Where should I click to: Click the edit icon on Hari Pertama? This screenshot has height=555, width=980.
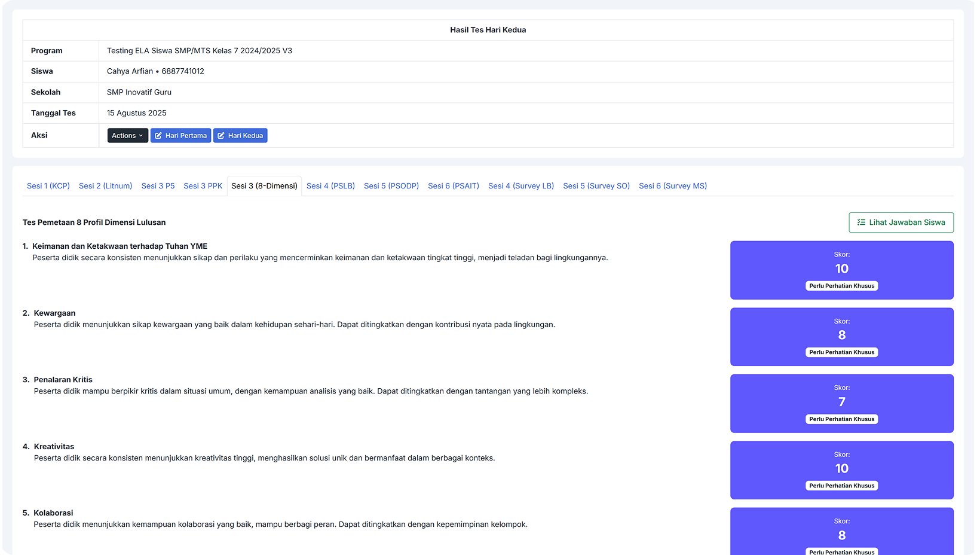tap(158, 136)
